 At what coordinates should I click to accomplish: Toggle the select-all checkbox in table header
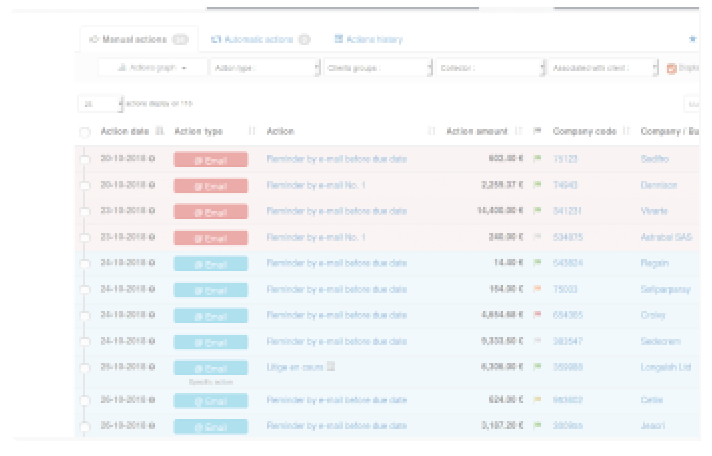coord(85,132)
